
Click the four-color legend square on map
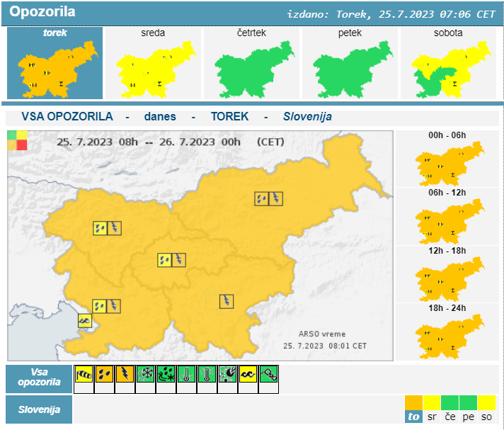click(x=17, y=140)
